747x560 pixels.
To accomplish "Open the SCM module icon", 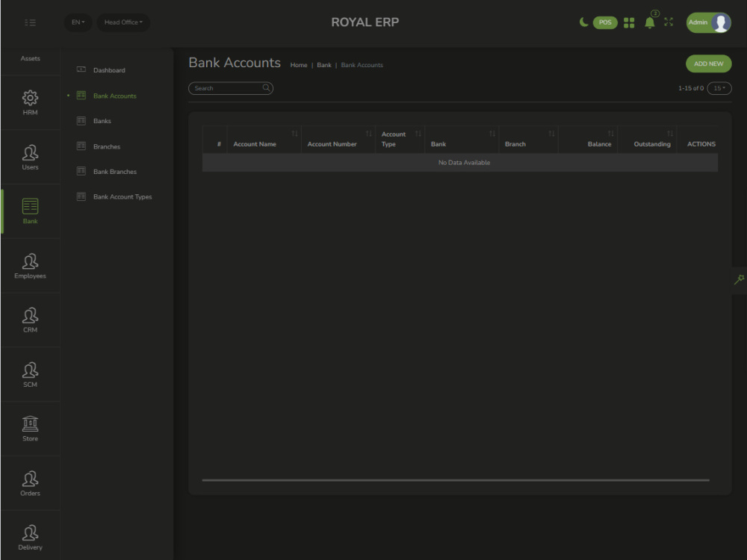I will pyautogui.click(x=30, y=370).
